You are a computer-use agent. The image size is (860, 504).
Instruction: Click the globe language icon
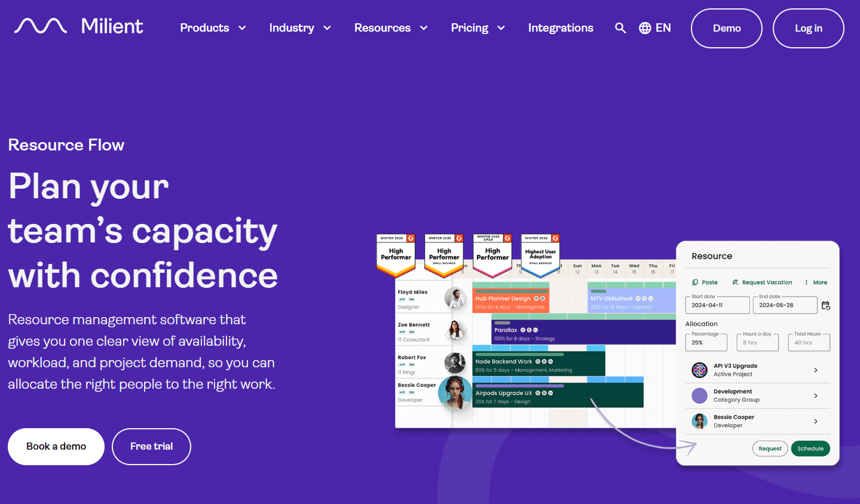click(645, 28)
